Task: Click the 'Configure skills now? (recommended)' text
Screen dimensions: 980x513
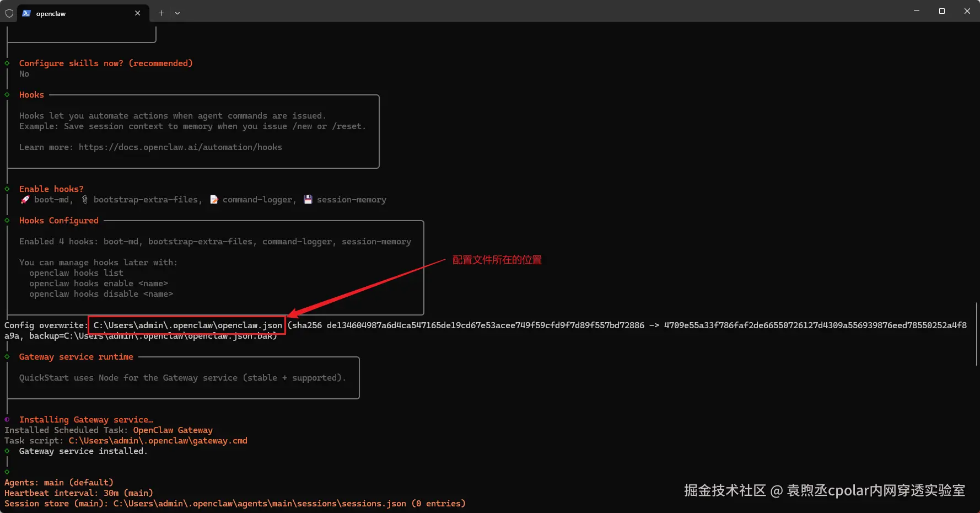Action: [106, 63]
